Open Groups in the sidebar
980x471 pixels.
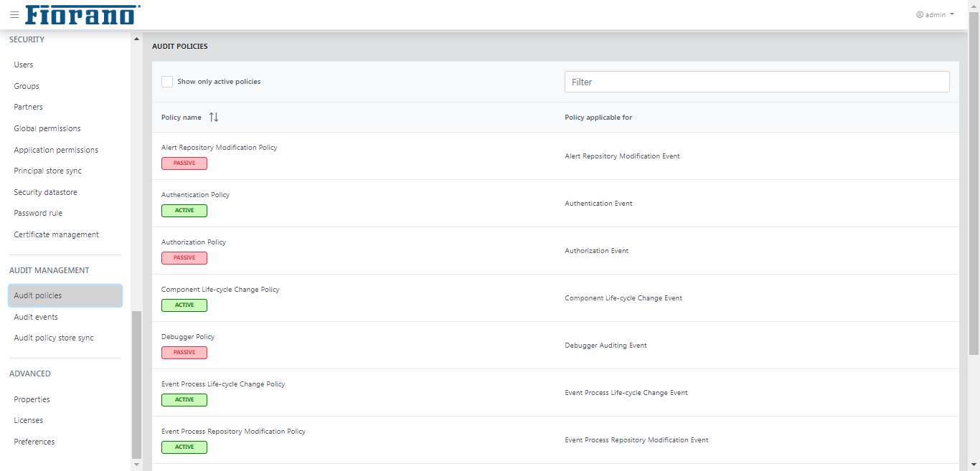click(x=27, y=86)
